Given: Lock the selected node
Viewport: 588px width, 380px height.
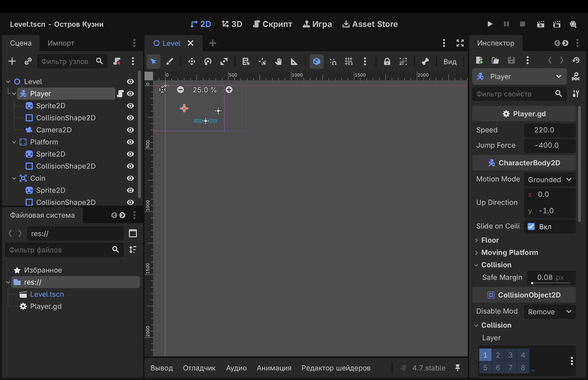Looking at the screenshot, I should [387, 61].
